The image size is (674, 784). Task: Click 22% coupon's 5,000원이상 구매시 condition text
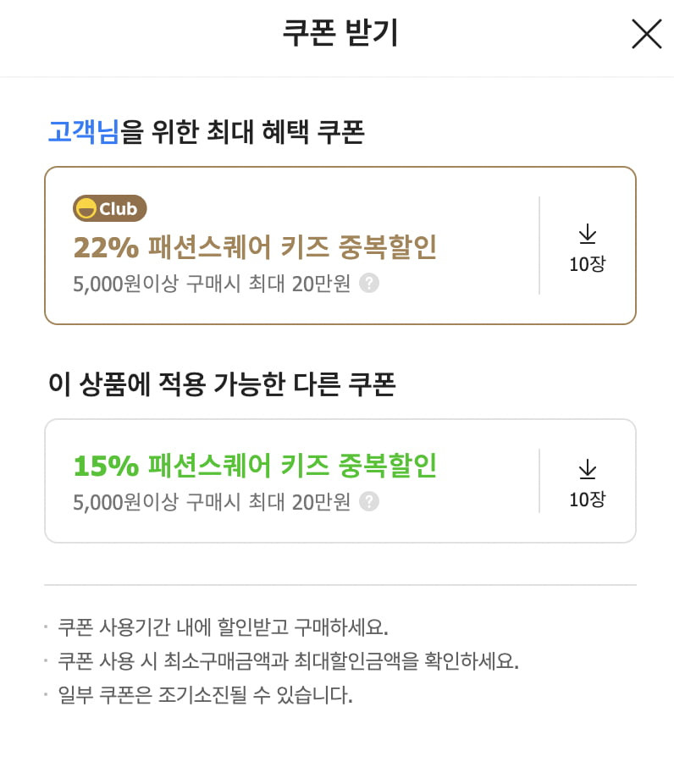click(212, 284)
